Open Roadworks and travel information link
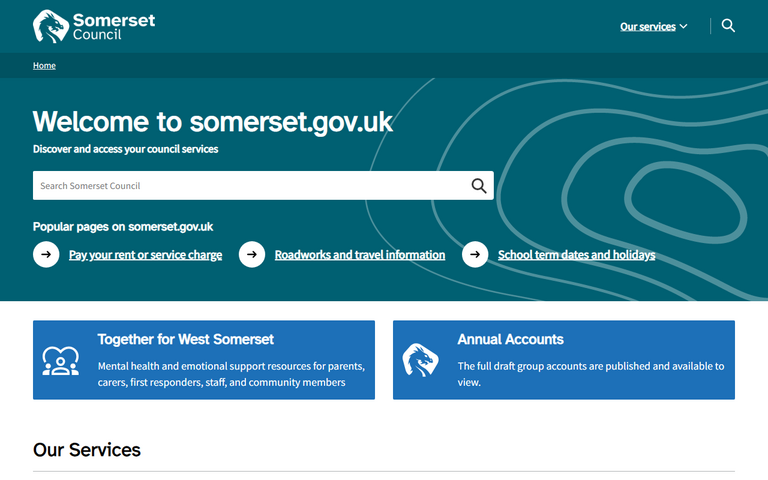Image resolution: width=768 pixels, height=480 pixels. click(x=360, y=255)
